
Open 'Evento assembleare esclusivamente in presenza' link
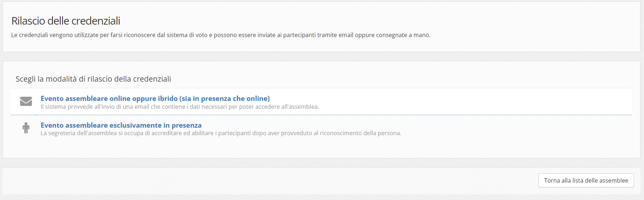(121, 125)
